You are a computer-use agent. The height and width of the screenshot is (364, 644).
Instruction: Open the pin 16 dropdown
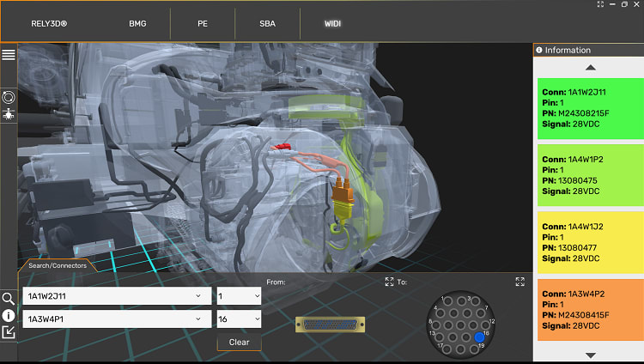239,318
